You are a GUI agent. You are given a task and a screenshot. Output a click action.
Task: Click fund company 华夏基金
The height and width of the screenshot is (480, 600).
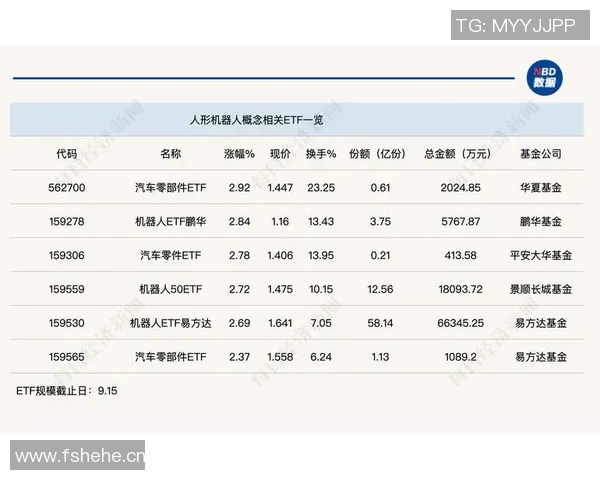tap(541, 188)
